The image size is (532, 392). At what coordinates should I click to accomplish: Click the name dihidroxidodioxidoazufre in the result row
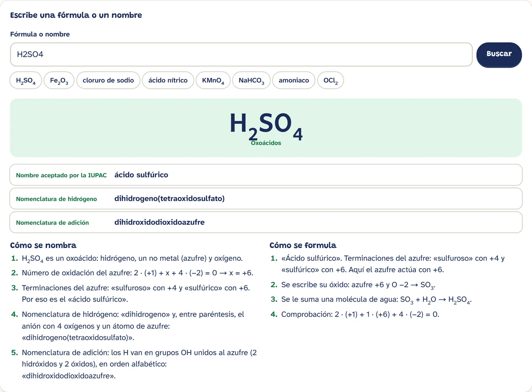[x=160, y=222]
